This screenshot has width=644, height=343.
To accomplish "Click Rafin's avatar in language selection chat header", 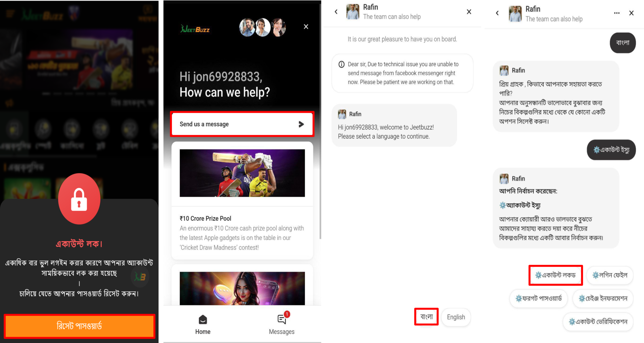I will point(353,12).
